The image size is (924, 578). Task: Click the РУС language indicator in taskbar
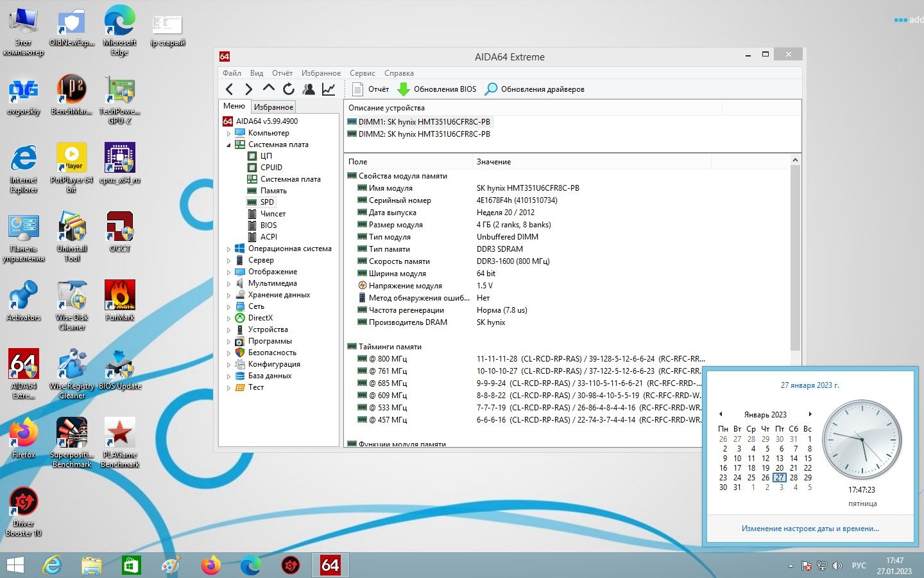tap(859, 566)
